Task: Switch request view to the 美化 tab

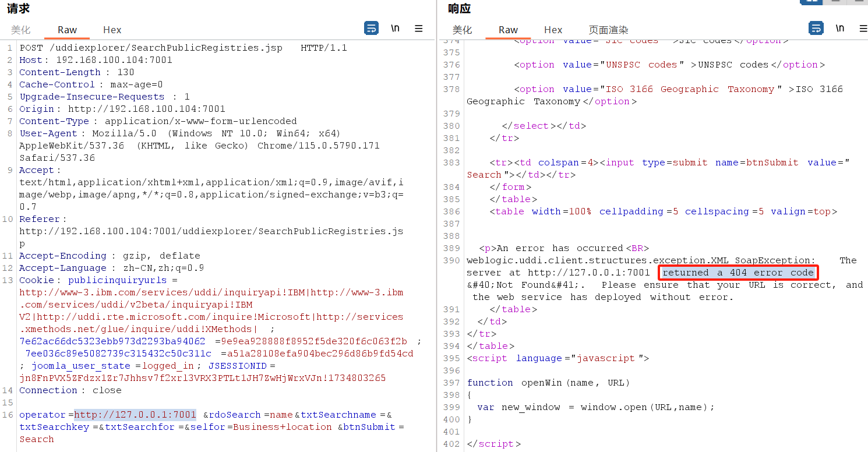Action: click(20, 30)
